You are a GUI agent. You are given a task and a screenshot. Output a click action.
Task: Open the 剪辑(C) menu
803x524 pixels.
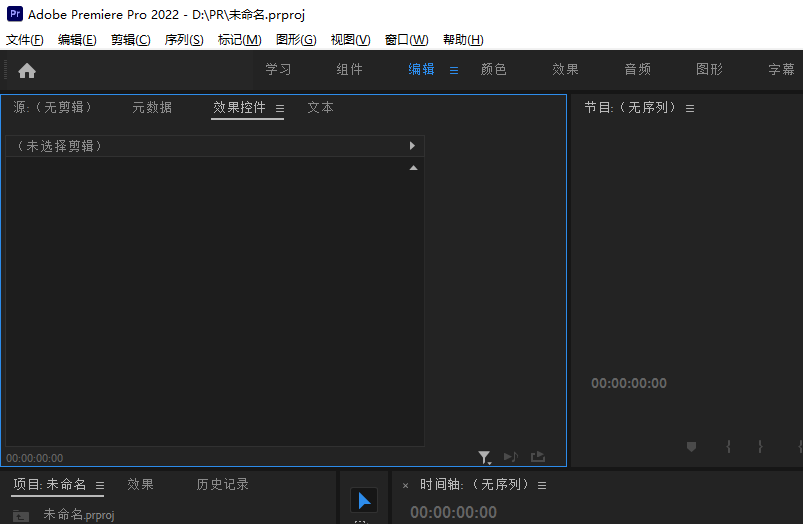(x=131, y=40)
